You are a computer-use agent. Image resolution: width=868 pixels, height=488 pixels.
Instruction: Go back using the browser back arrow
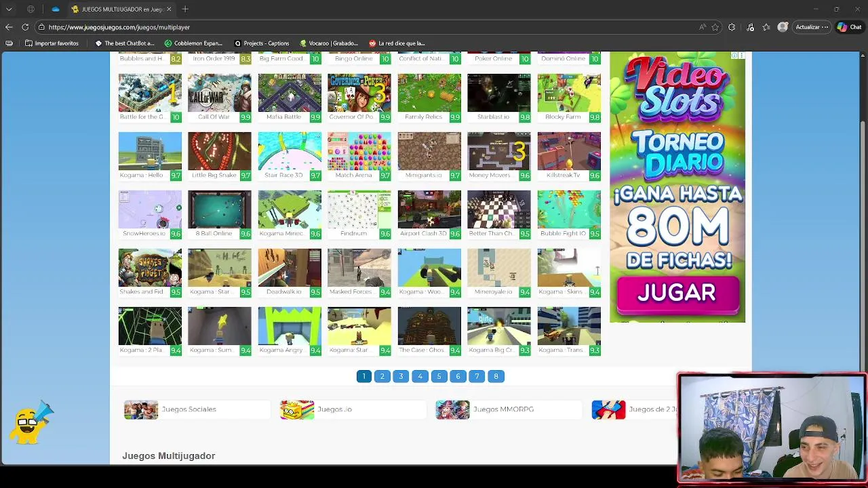coord(9,27)
